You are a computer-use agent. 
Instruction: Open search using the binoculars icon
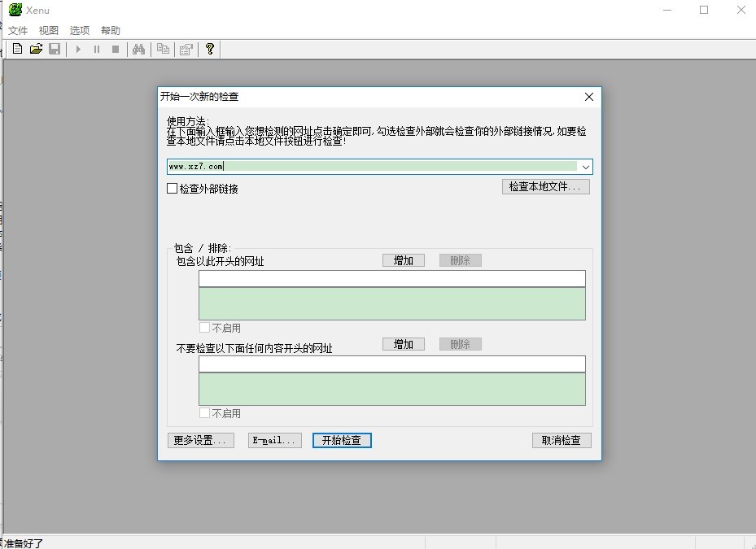tap(139, 49)
